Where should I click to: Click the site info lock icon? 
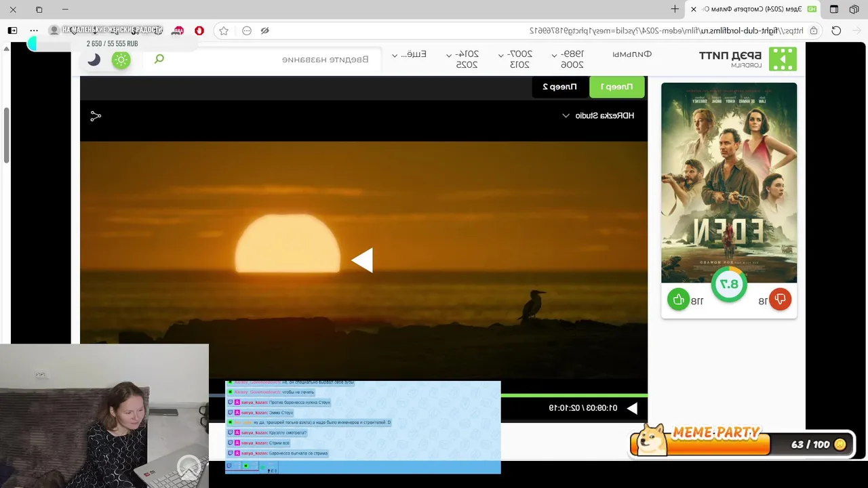(814, 30)
